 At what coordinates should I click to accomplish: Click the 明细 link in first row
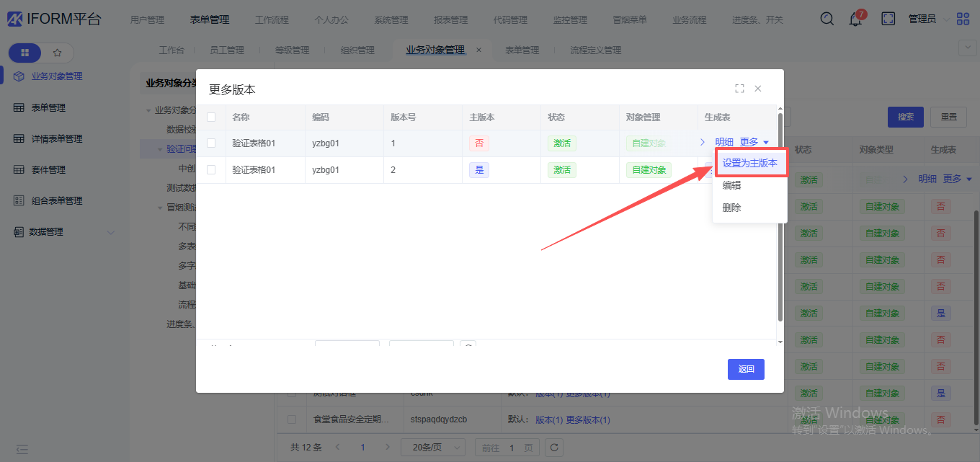(x=724, y=143)
